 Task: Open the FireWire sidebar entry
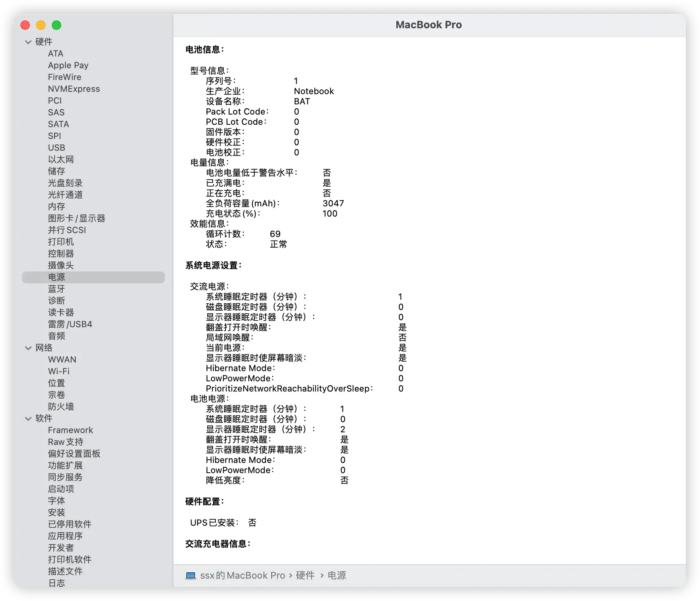[65, 77]
